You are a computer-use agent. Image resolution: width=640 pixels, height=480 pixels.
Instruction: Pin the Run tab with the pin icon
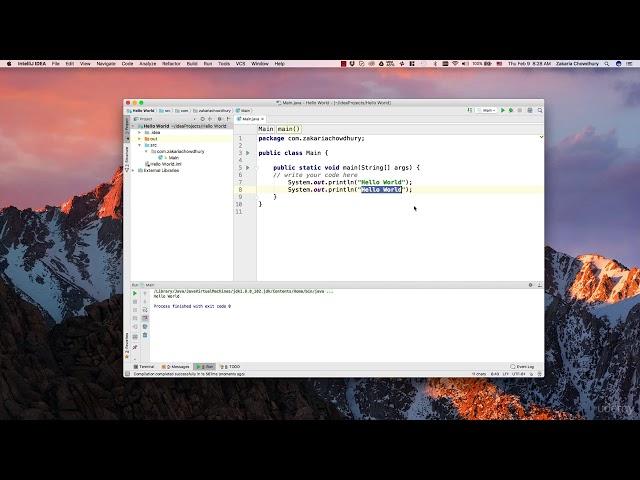pyautogui.click(x=135, y=347)
